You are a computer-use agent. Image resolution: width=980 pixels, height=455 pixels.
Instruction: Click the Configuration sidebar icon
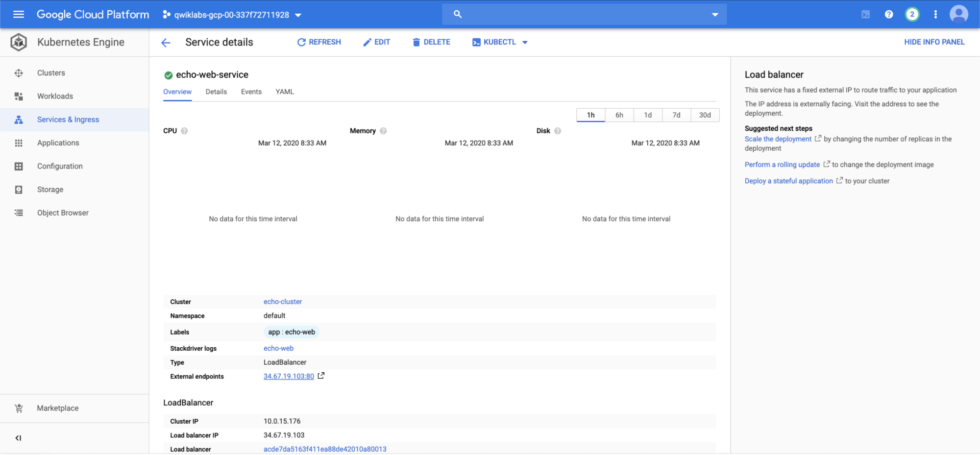[x=19, y=167]
